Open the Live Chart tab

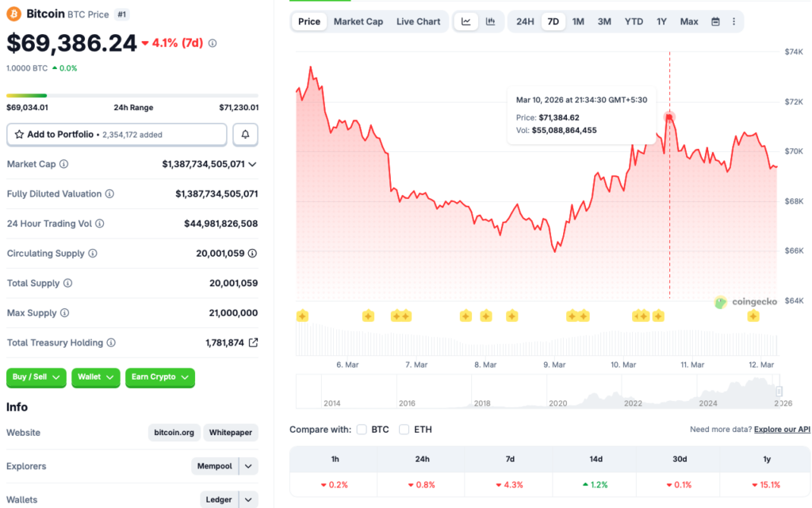[x=418, y=21]
